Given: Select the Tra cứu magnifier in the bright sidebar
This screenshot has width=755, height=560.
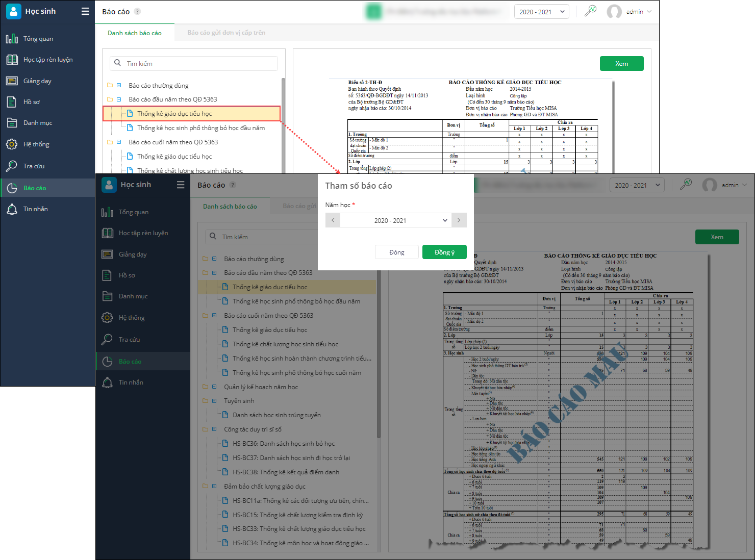Looking at the screenshot, I should coord(12,166).
